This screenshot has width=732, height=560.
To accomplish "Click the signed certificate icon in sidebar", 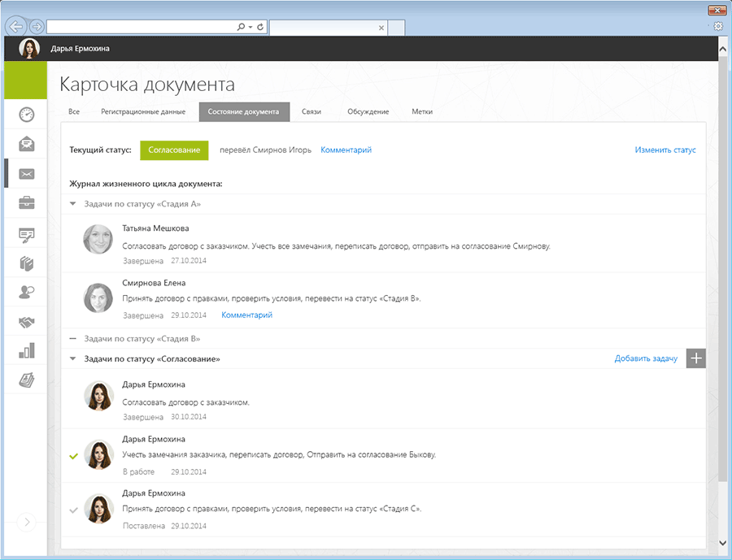I will (x=27, y=235).
